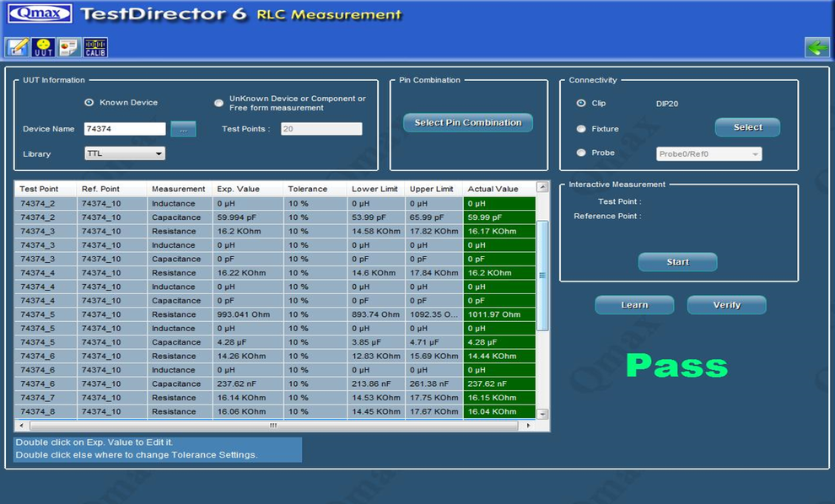Click the Device Name browse button
Screen dimensions: 835x504
(183, 129)
